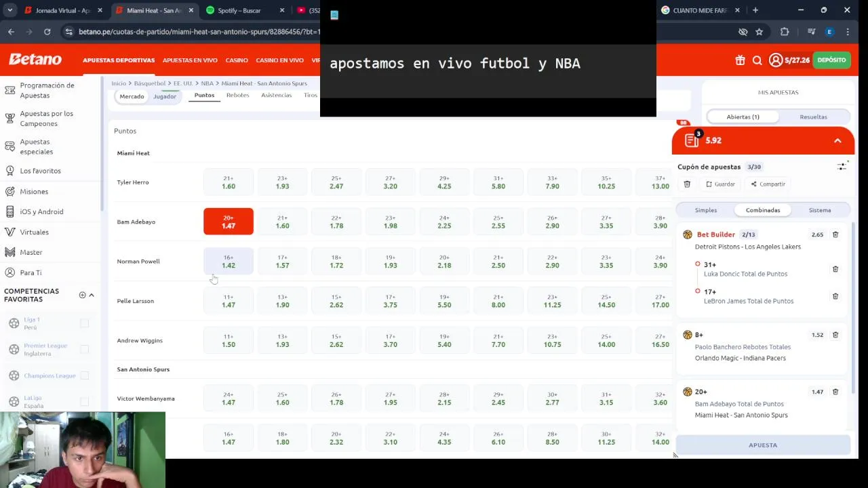Deselect Bam Adebayo 20+ odds 1.47

229,222
